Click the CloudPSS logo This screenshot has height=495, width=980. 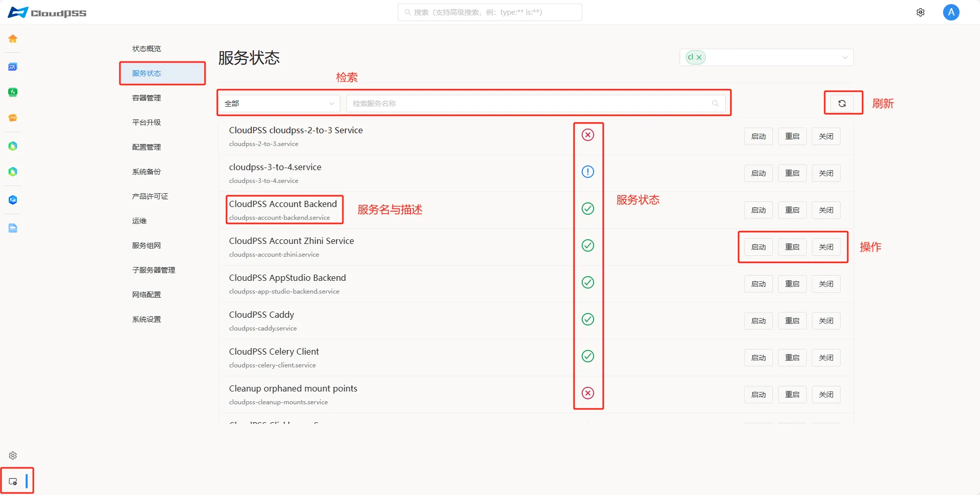click(x=47, y=12)
